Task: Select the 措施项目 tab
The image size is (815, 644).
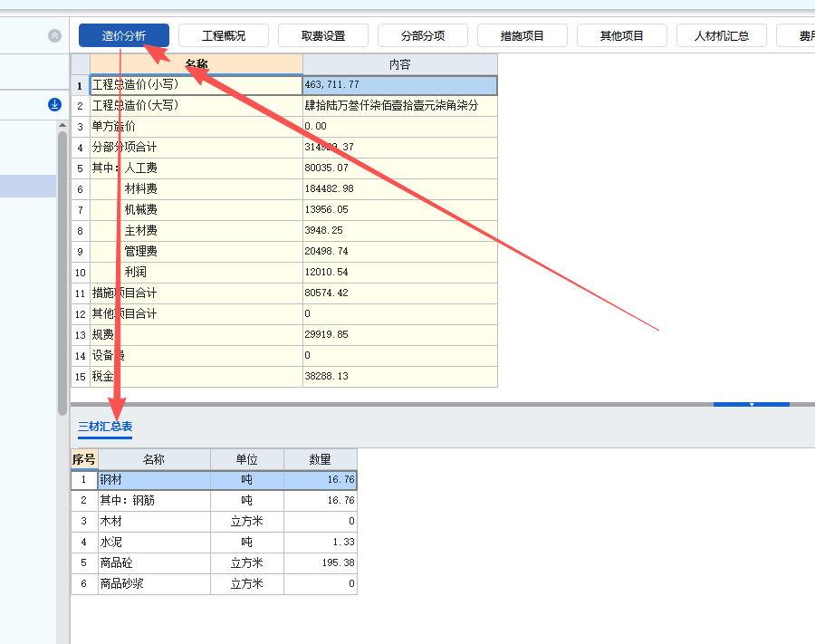Action: point(523,35)
